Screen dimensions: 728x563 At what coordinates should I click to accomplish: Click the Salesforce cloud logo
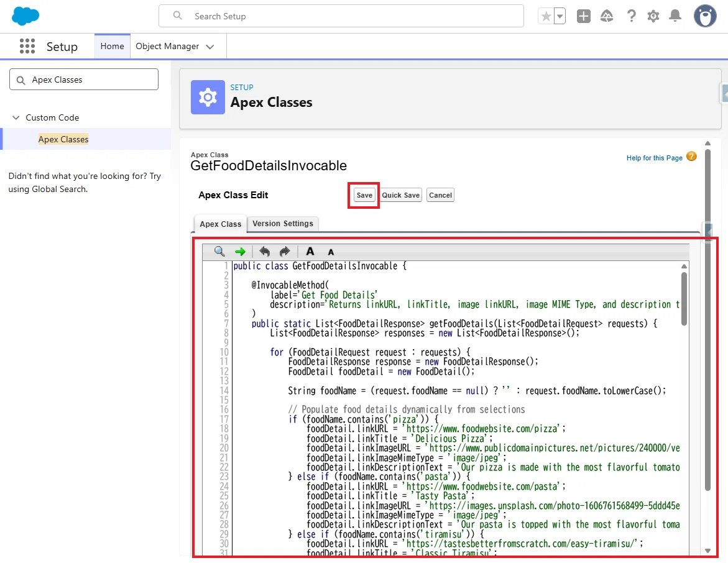pyautogui.click(x=25, y=16)
